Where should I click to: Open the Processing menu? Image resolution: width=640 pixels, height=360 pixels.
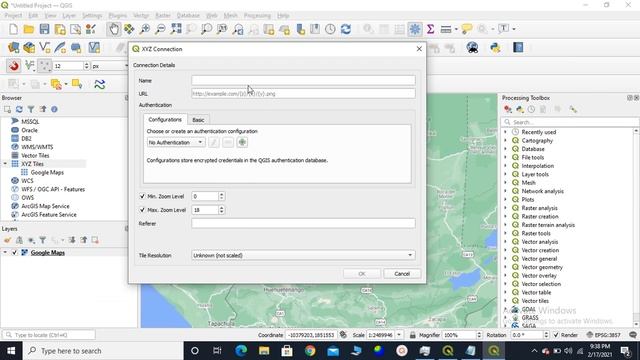pos(257,16)
